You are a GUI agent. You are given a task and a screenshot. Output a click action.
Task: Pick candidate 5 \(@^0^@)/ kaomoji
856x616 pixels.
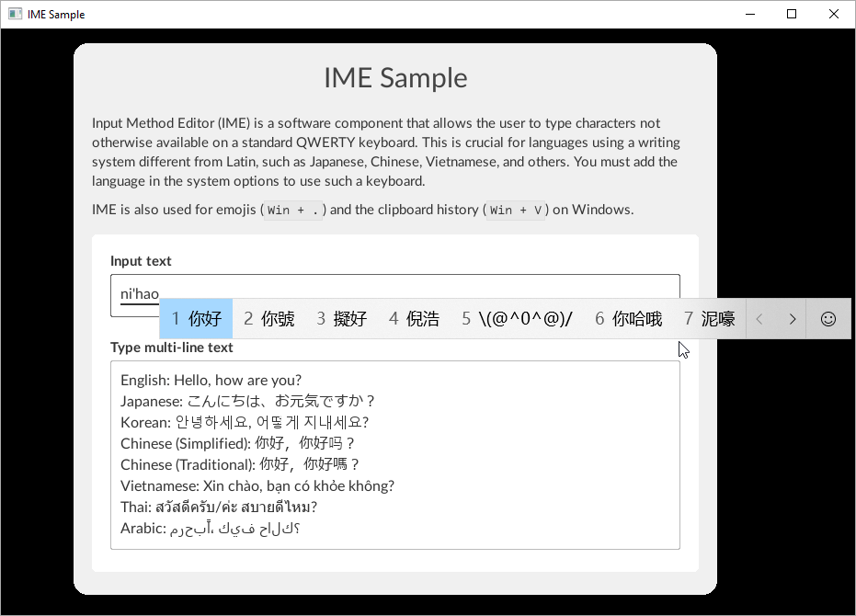coord(517,319)
